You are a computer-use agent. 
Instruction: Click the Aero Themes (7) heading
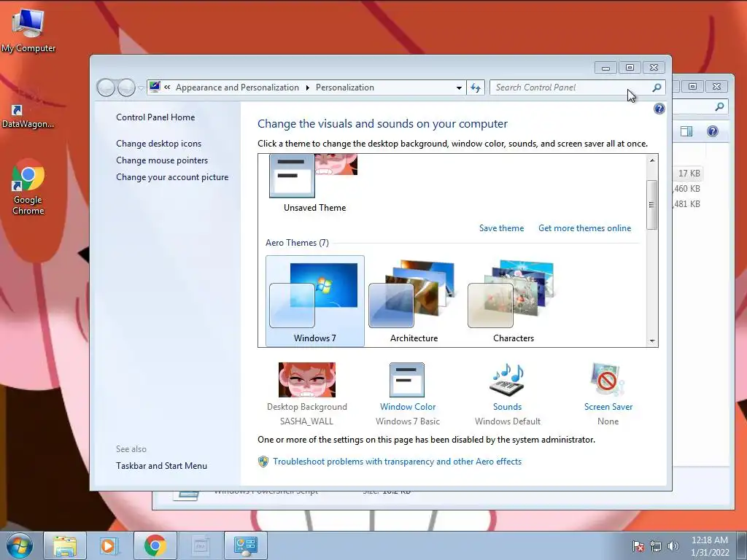click(x=297, y=242)
